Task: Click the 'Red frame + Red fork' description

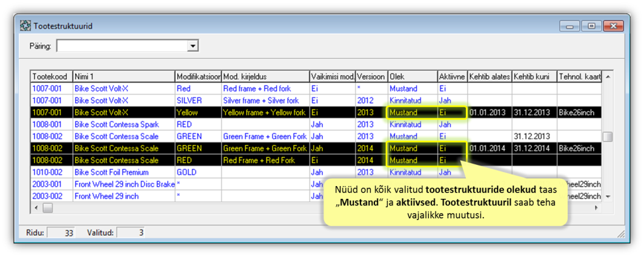Action: [x=258, y=88]
